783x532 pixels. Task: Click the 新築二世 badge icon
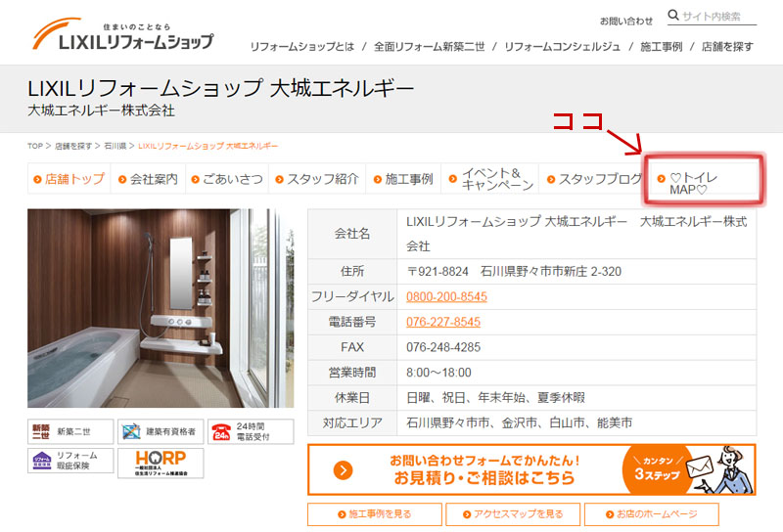click(41, 431)
